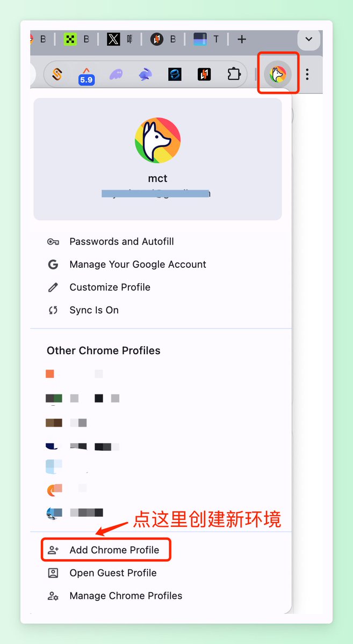The width and height of the screenshot is (353, 644).
Task: Click Add Chrome Profile
Action: point(114,550)
